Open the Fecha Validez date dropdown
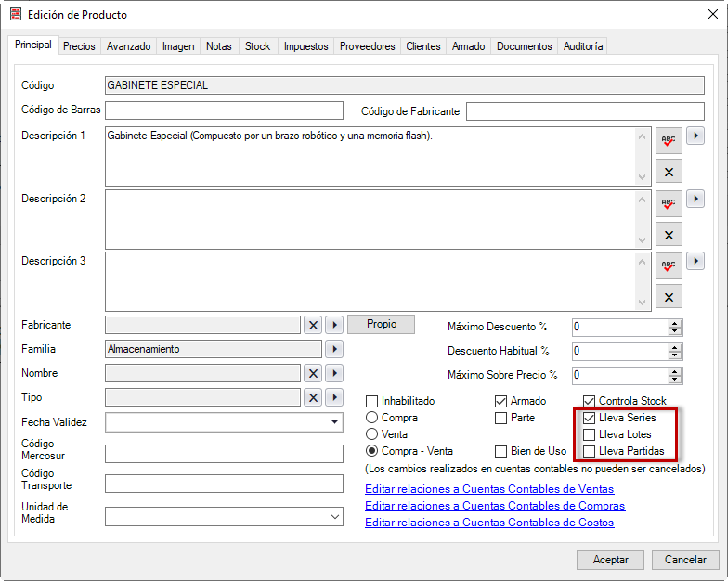This screenshot has width=728, height=581. click(334, 422)
